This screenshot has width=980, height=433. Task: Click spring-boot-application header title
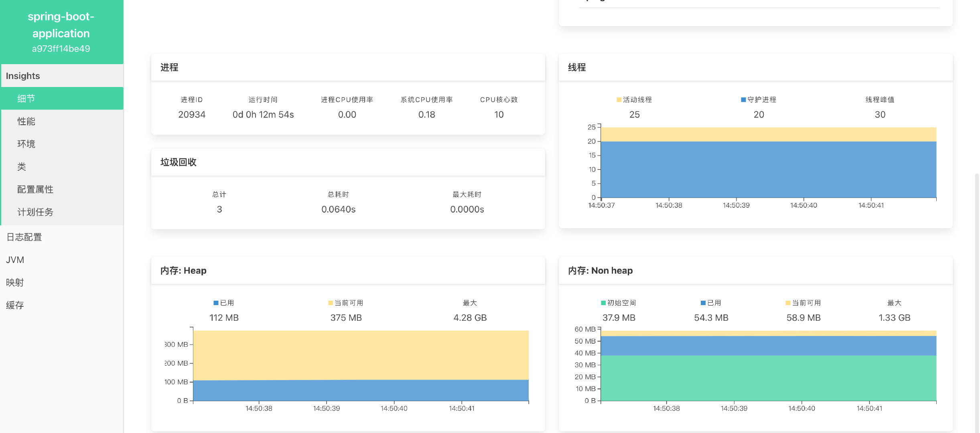(61, 25)
